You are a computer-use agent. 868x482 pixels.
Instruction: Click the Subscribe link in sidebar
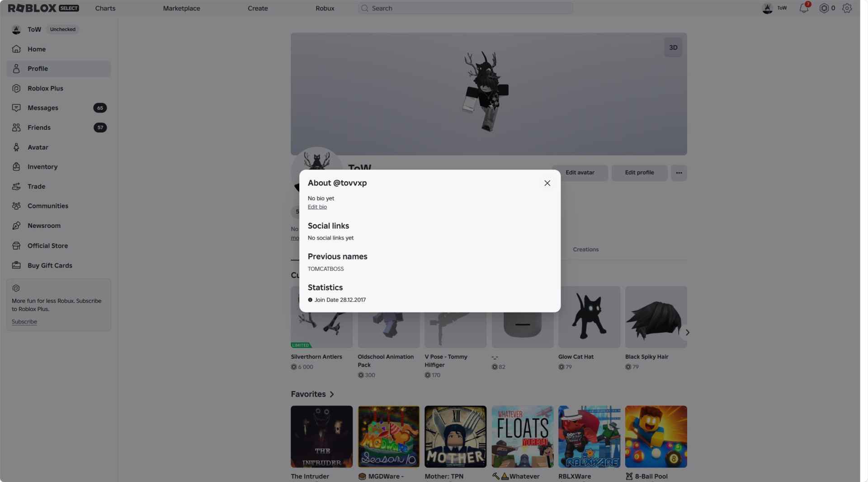tap(24, 322)
